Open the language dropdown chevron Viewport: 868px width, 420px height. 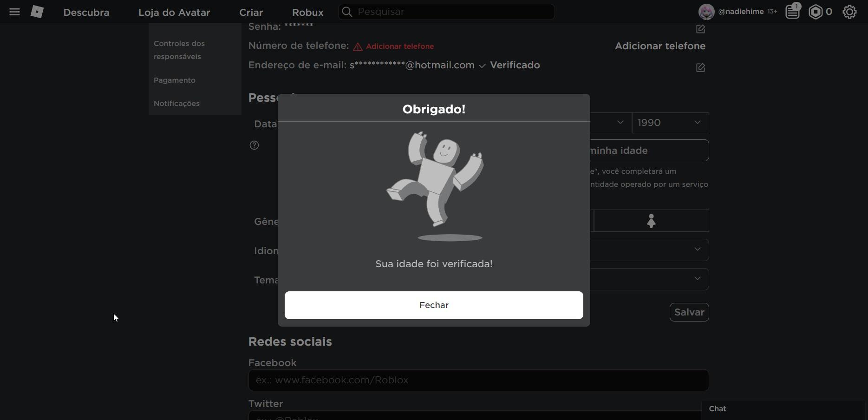click(697, 249)
